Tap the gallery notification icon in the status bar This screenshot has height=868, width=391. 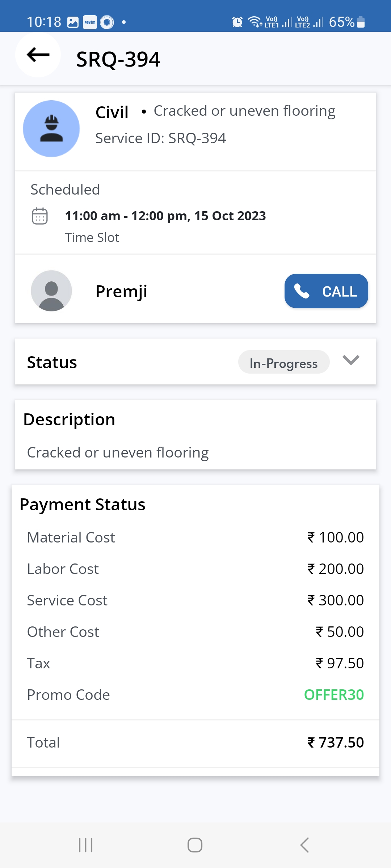point(73,22)
